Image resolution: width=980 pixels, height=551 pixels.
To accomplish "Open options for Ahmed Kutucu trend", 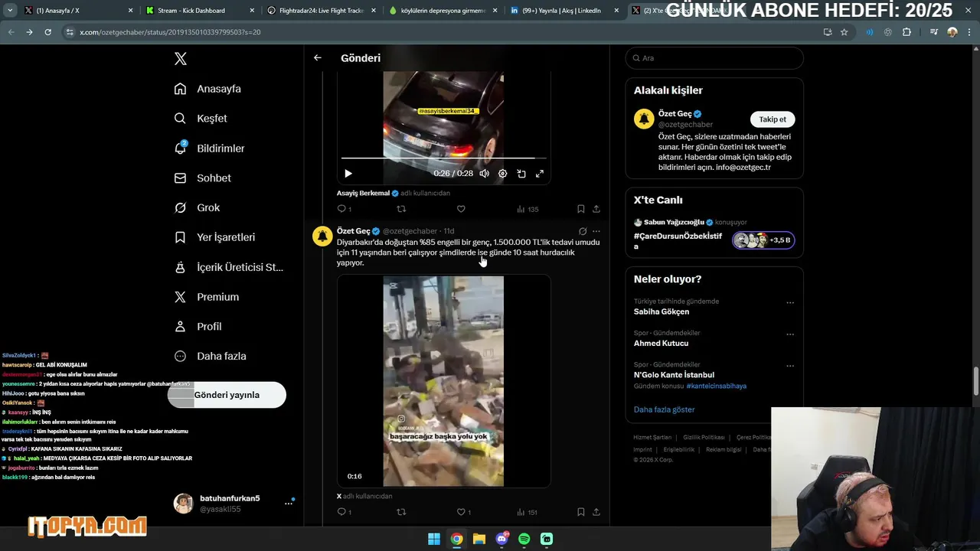I will (790, 334).
